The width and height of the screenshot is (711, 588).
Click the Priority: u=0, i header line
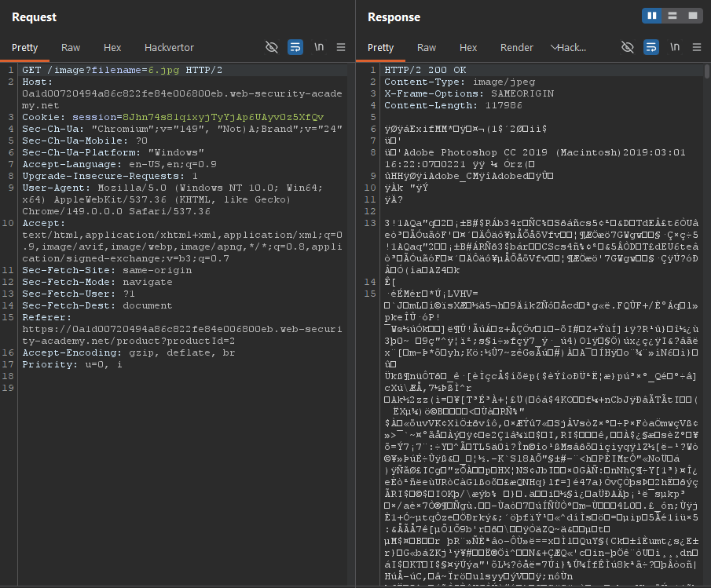point(72,365)
